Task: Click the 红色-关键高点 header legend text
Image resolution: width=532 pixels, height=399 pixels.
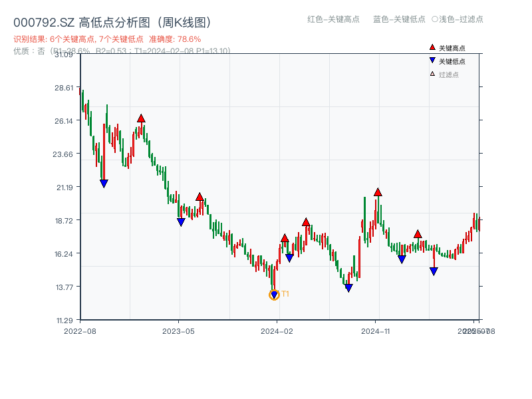Action: [333, 19]
